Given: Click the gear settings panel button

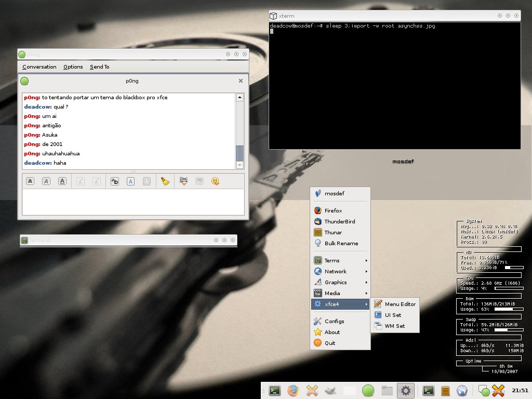Looking at the screenshot, I should coord(405,391).
